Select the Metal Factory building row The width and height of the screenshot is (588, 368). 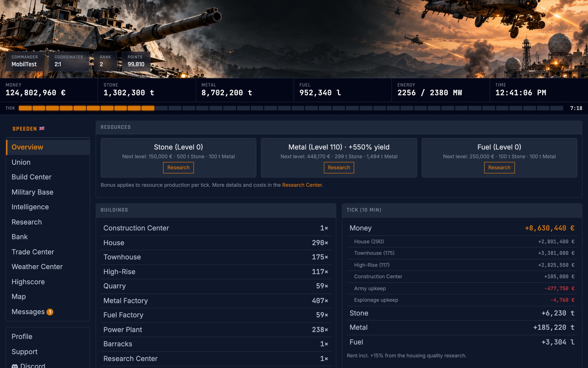pyautogui.click(x=216, y=301)
